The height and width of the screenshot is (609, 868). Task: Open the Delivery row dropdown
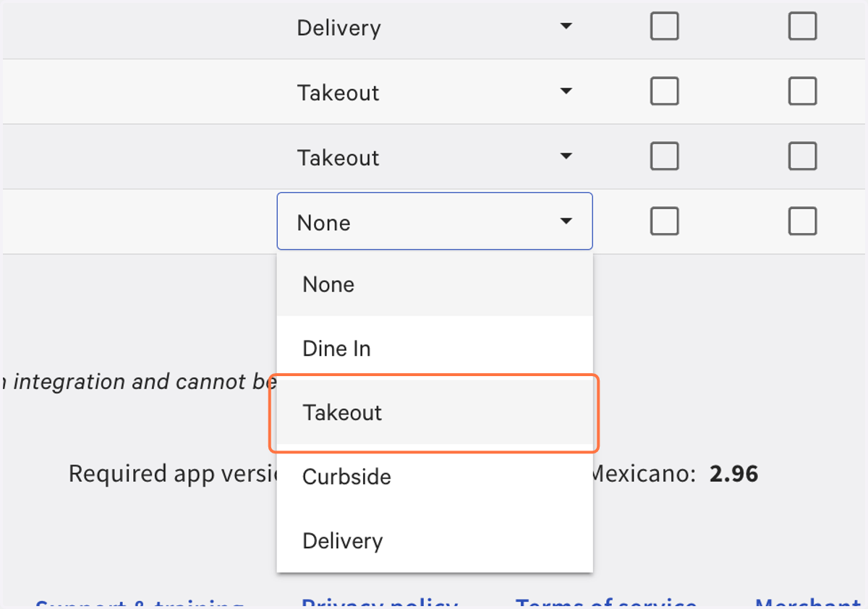pos(435,27)
